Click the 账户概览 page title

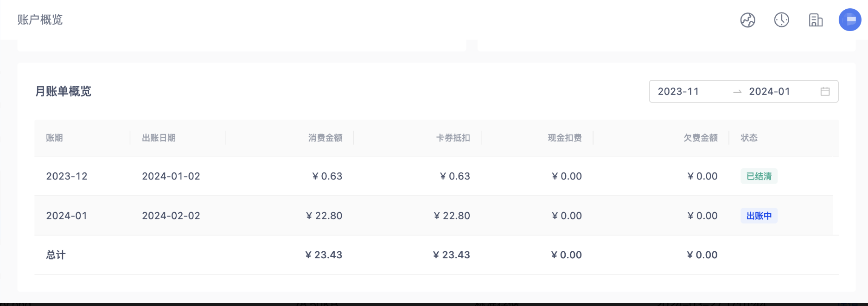(40, 19)
